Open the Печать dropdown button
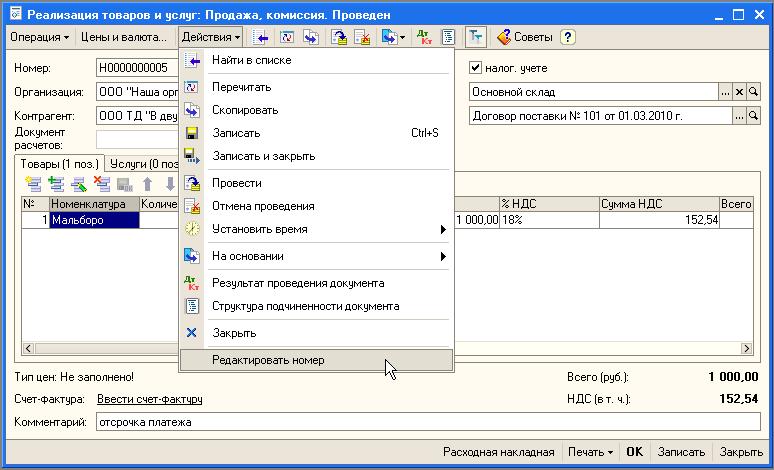774x470 pixels. click(590, 452)
